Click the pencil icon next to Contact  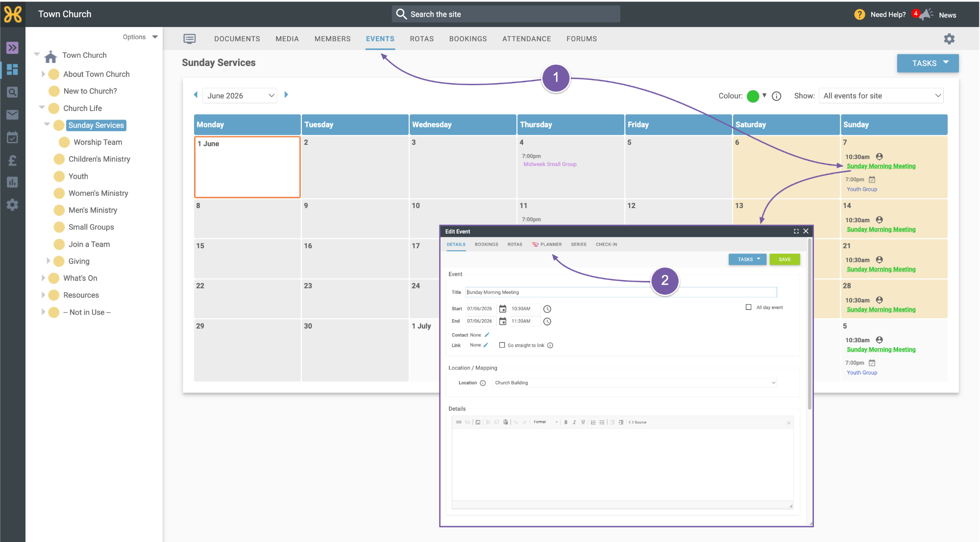click(487, 335)
